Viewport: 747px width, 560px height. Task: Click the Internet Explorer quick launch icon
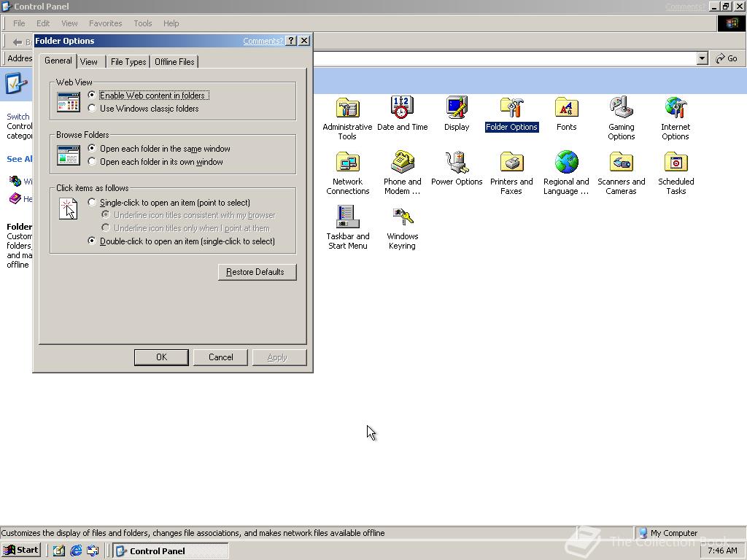76,551
